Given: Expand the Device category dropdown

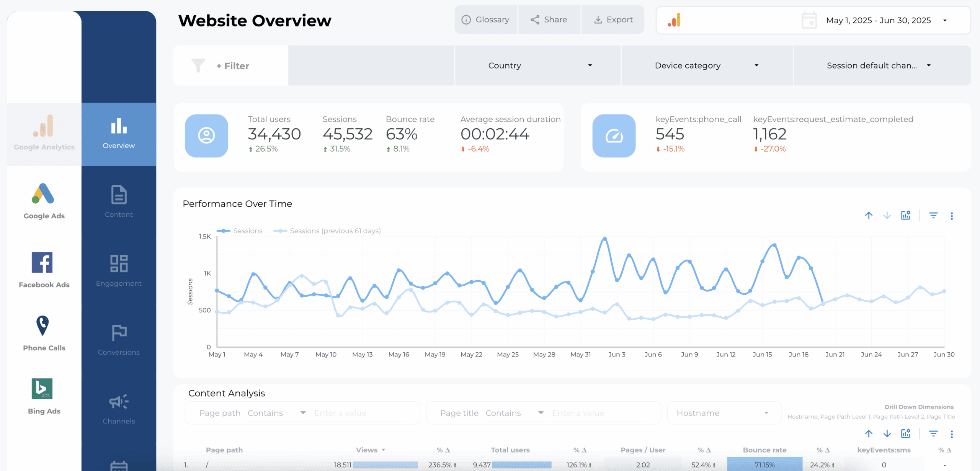Looking at the screenshot, I should pos(707,65).
